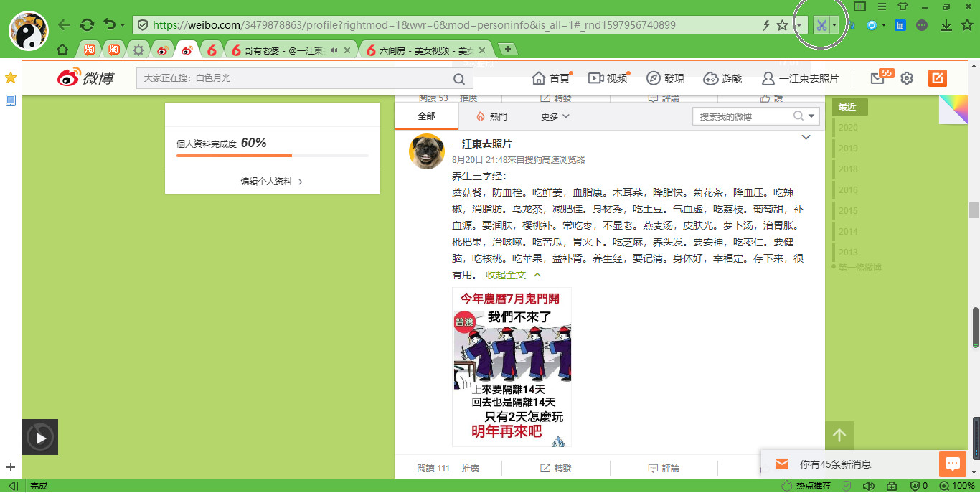Open 视频 video in Weibo nav
This screenshot has height=493, width=980.
pos(608,78)
